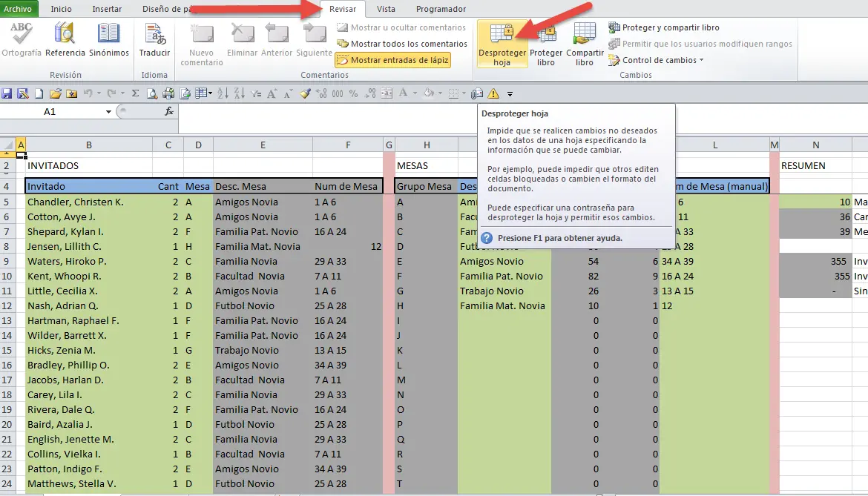Screen dimensions: 868x496
Task: Click the quick print printer icon
Action: 168,93
